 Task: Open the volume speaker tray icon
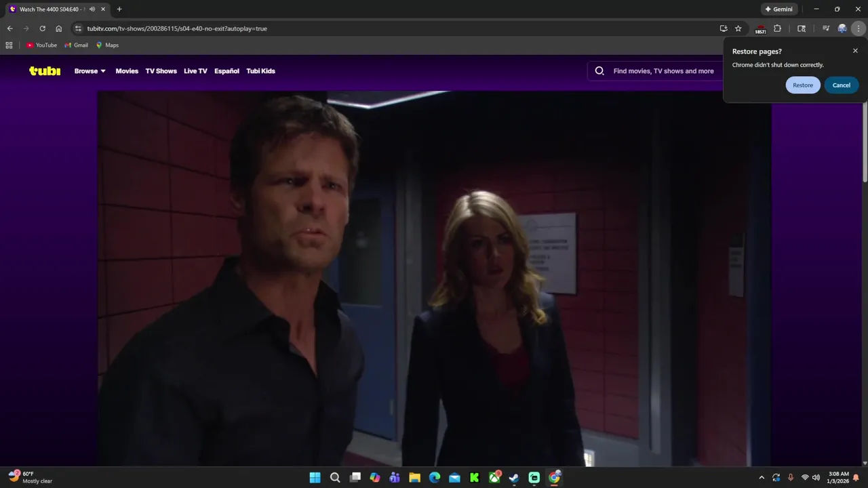pos(816,478)
